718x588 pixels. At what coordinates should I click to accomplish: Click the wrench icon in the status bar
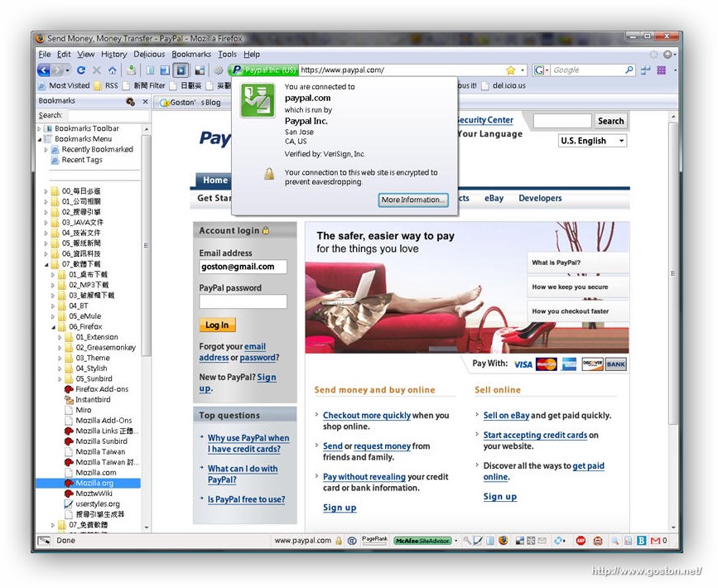coord(467,541)
